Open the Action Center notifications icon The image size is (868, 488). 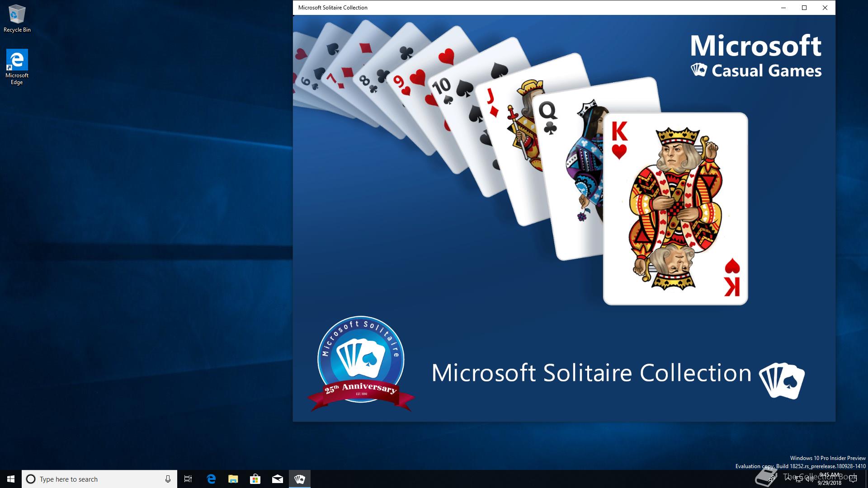tap(853, 479)
